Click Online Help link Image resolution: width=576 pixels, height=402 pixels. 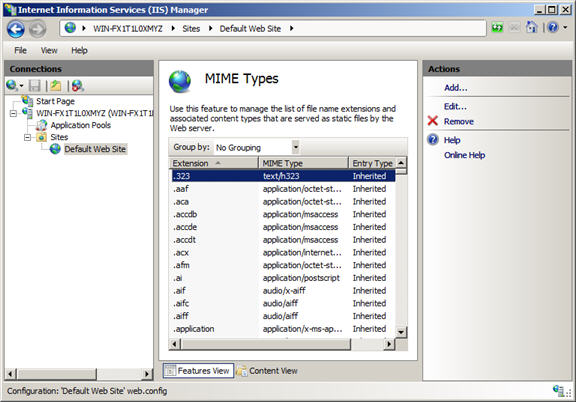[x=464, y=155]
